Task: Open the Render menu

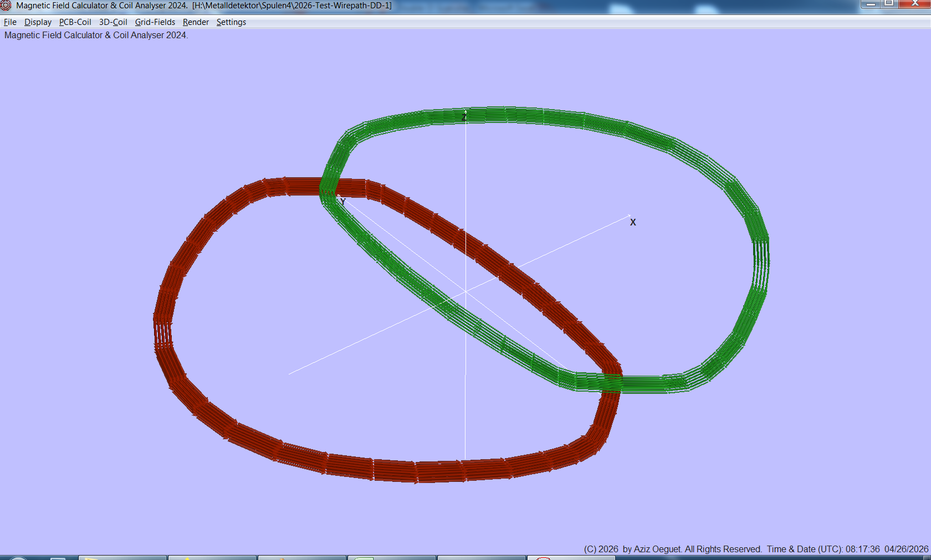Action: coord(195,22)
